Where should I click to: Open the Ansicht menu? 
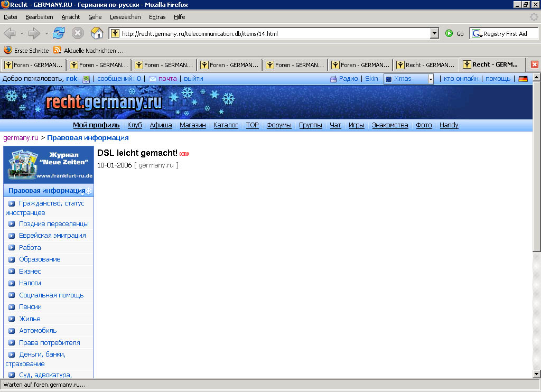coord(70,17)
